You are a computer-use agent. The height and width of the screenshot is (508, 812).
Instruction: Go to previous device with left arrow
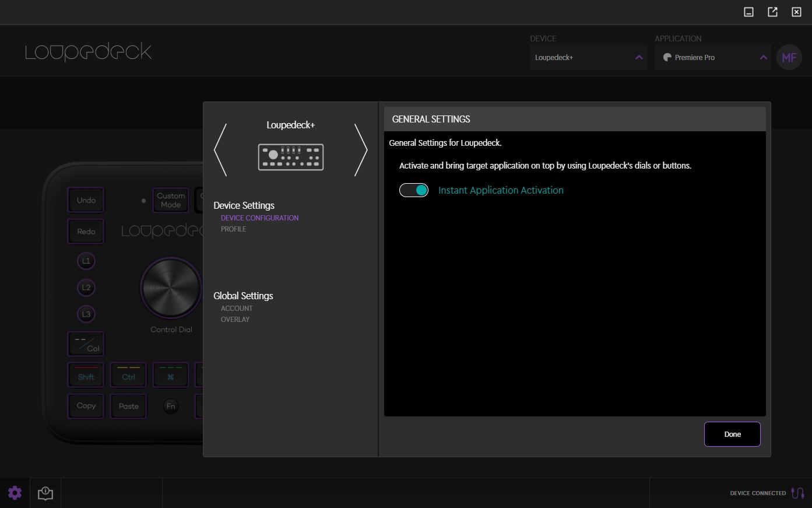click(x=220, y=150)
